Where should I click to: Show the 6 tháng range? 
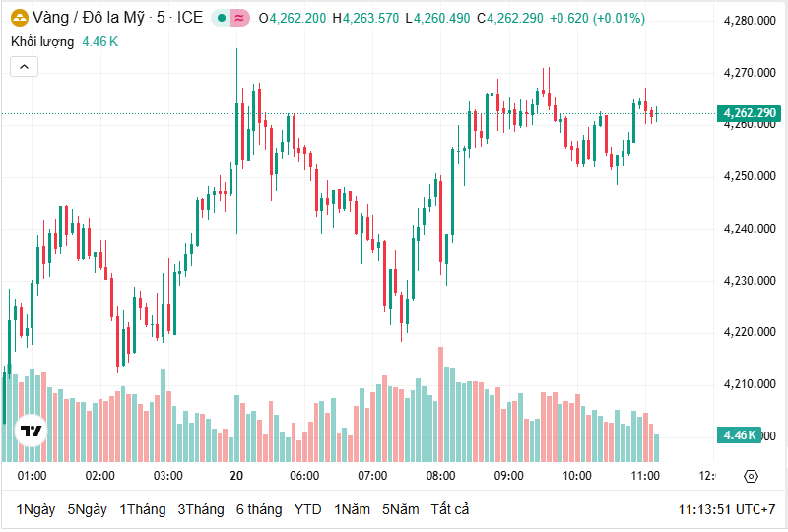pyautogui.click(x=259, y=509)
